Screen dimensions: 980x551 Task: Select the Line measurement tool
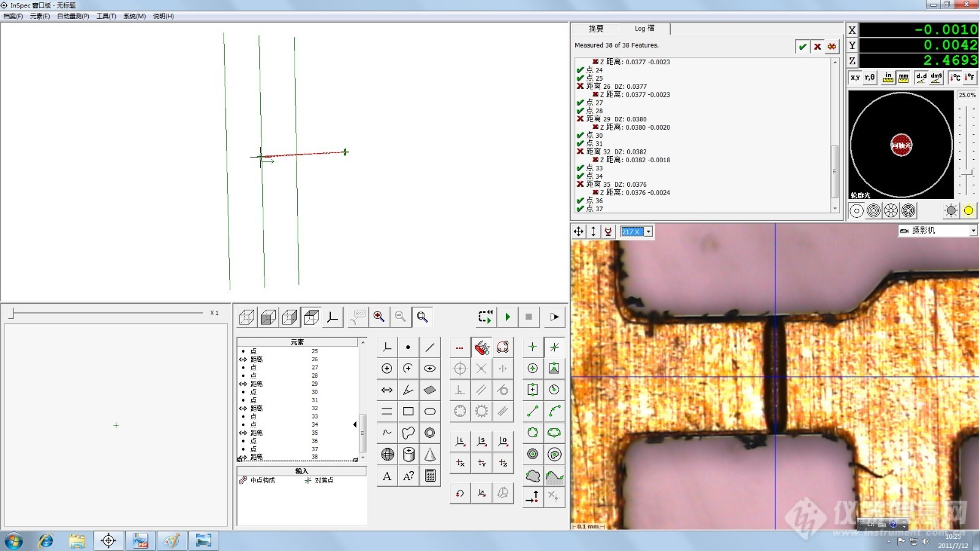pyautogui.click(x=430, y=347)
